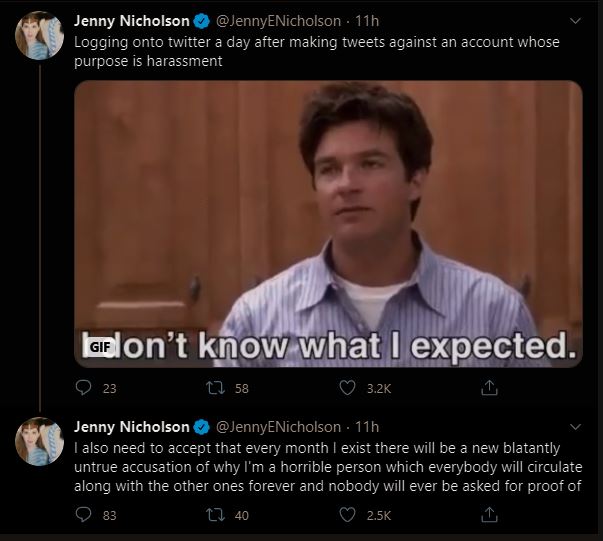Open Jenny Nicholson name link in first tweet
This screenshot has width=603, height=541.
[131, 22]
